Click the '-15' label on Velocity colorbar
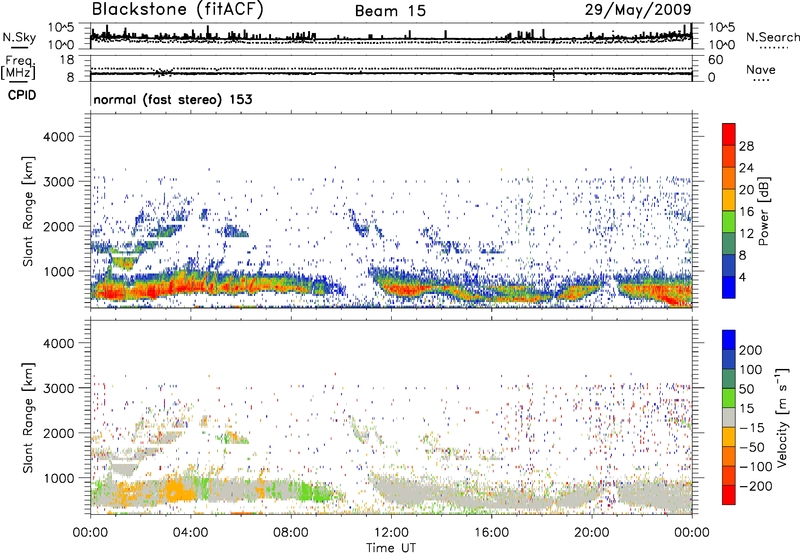Image resolution: width=800 pixels, height=554 pixels. (752, 427)
